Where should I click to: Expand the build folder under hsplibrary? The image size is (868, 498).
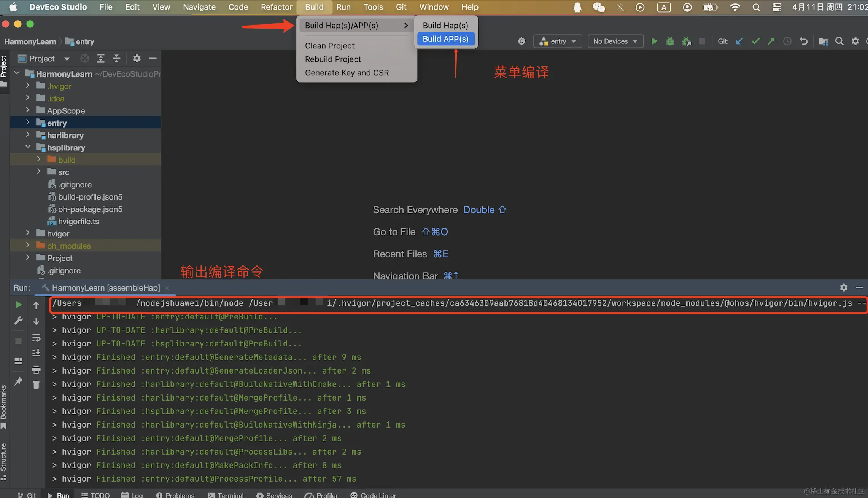click(x=38, y=159)
